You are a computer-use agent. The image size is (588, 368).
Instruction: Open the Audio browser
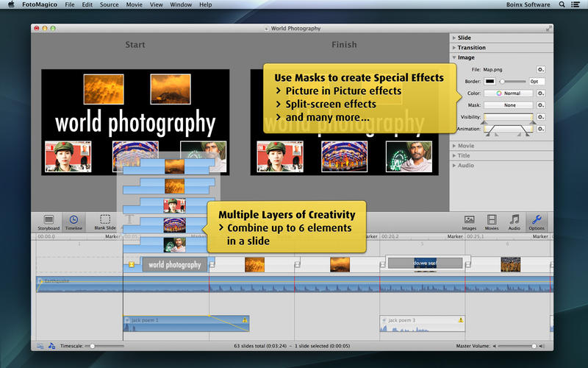514,222
